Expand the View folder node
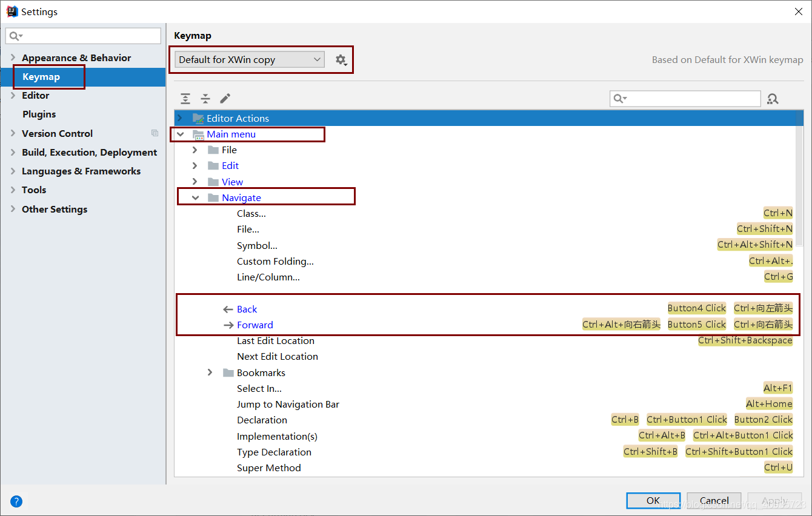The height and width of the screenshot is (516, 812). point(195,182)
